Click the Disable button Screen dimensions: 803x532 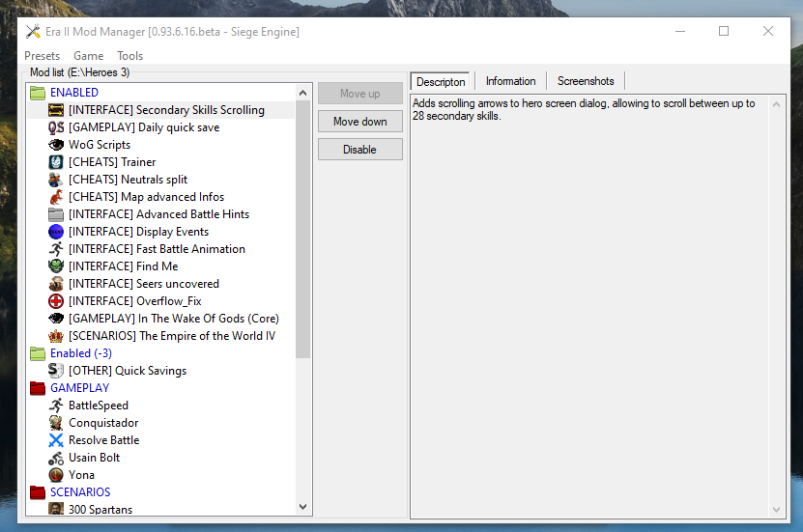[x=360, y=150]
